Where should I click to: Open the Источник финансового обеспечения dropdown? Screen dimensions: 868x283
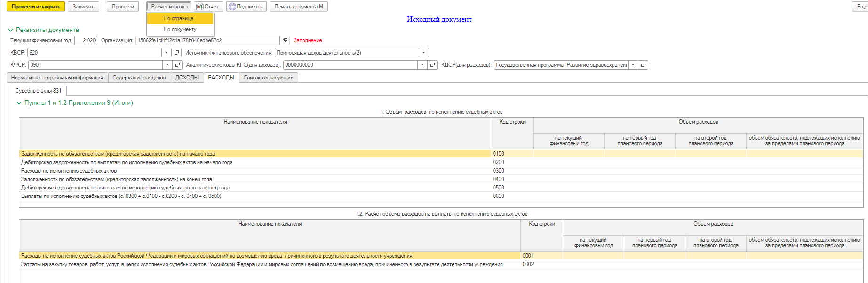423,53
